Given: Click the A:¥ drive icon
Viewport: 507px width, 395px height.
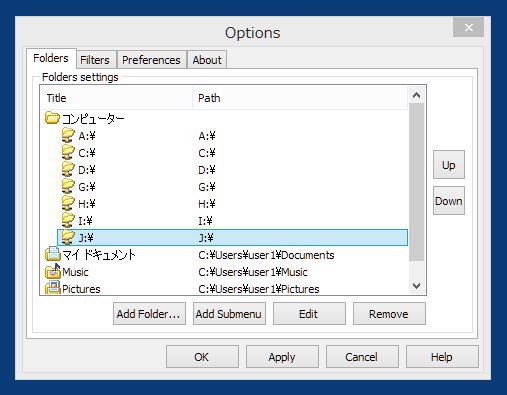Looking at the screenshot, I should coord(68,135).
